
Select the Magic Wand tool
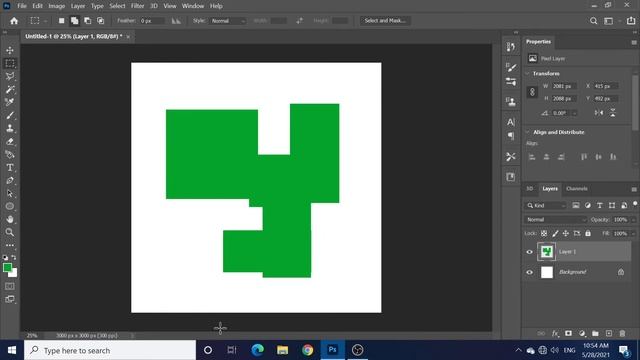point(10,89)
